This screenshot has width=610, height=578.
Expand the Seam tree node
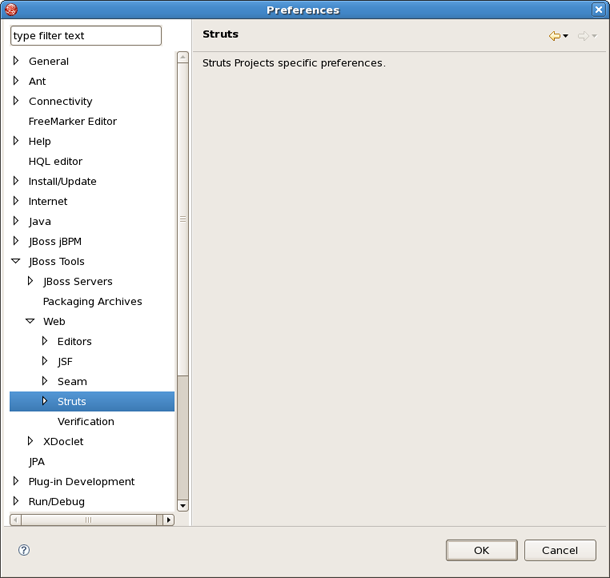[45, 381]
